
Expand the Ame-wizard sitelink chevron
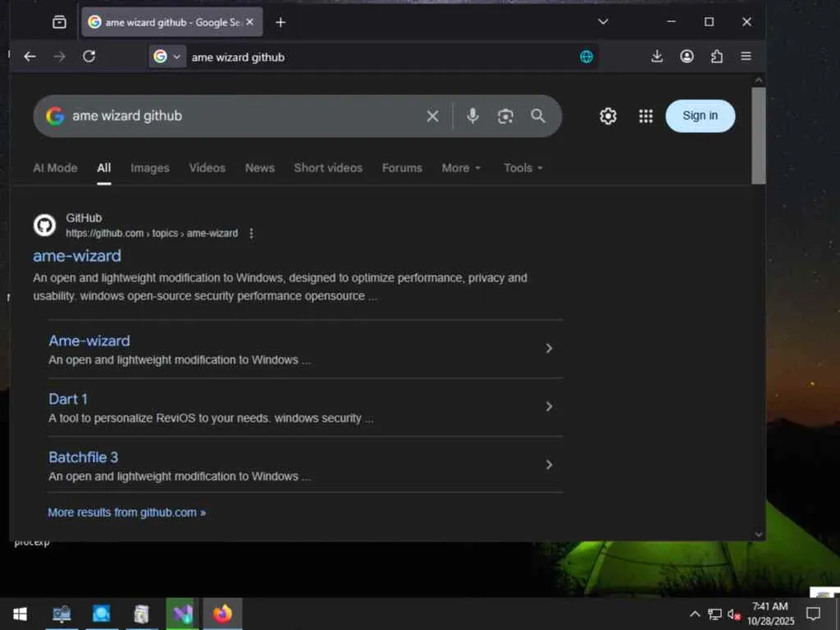549,348
